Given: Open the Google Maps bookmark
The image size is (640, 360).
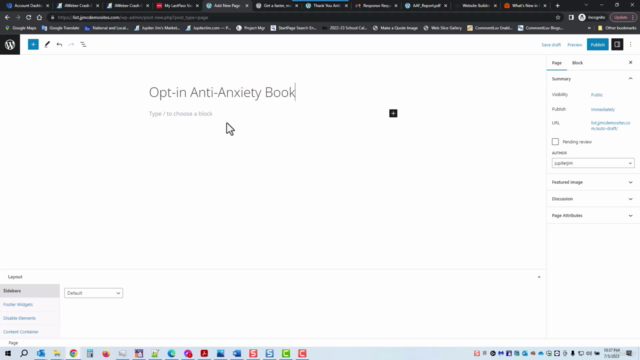Looking at the screenshot, I should point(21,28).
